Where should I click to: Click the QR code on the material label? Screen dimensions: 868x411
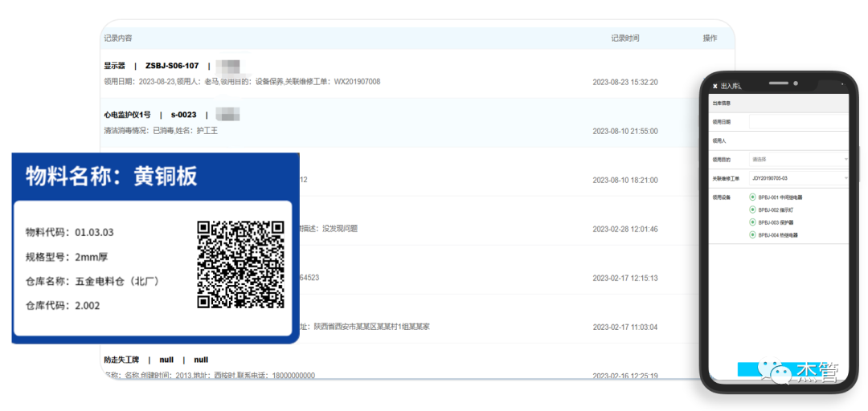pyautogui.click(x=241, y=264)
